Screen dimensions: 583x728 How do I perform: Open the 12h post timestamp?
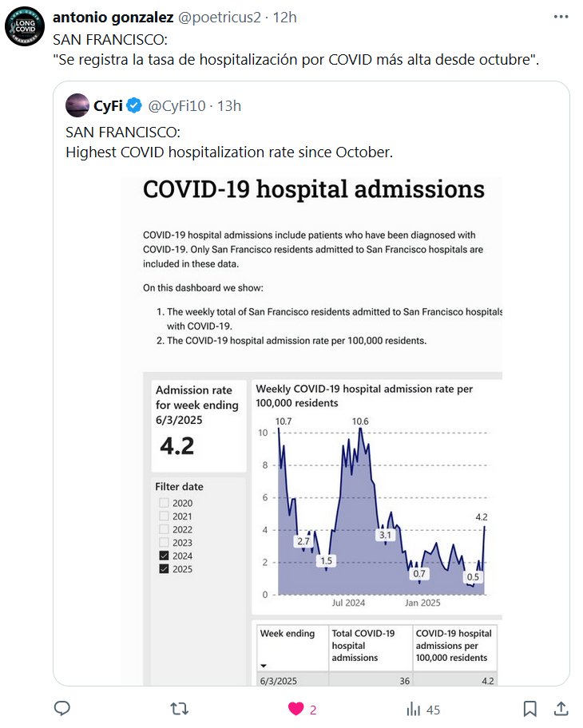coord(284,18)
